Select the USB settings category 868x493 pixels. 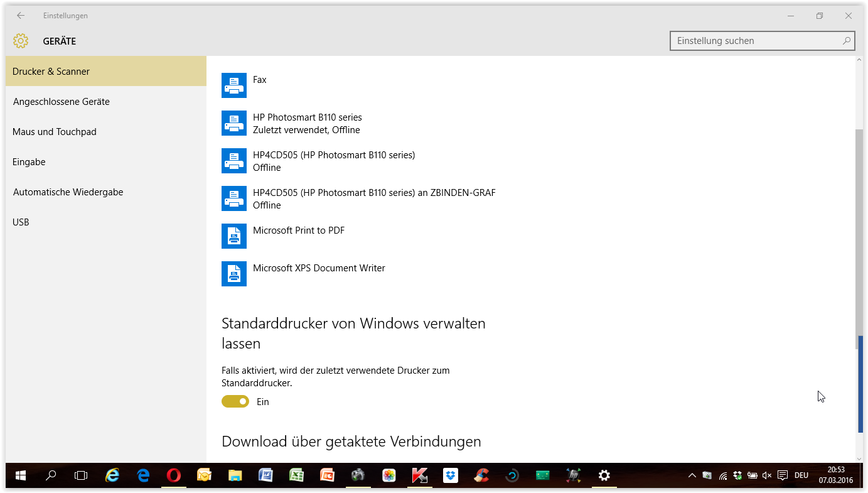tap(106, 222)
